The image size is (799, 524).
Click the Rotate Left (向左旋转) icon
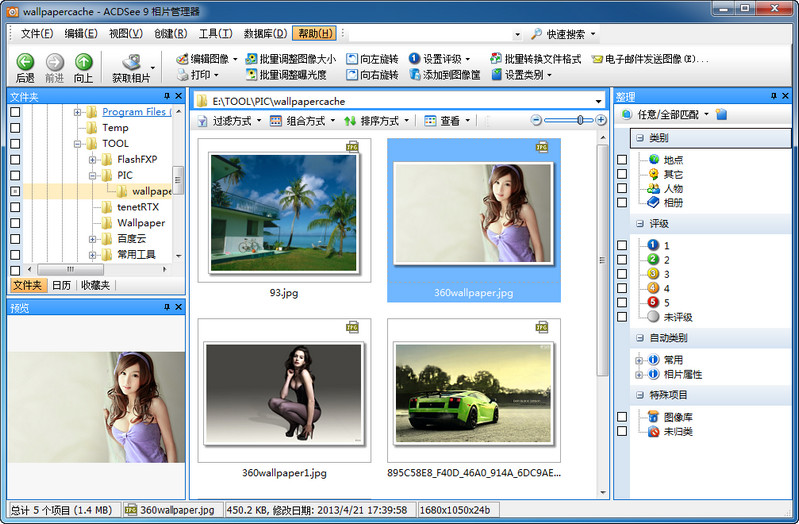click(352, 59)
